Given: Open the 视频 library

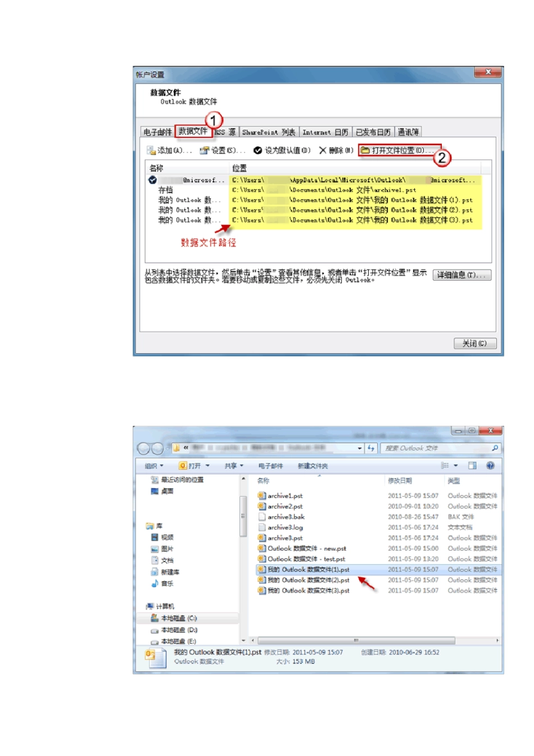Looking at the screenshot, I should pyautogui.click(x=162, y=537).
